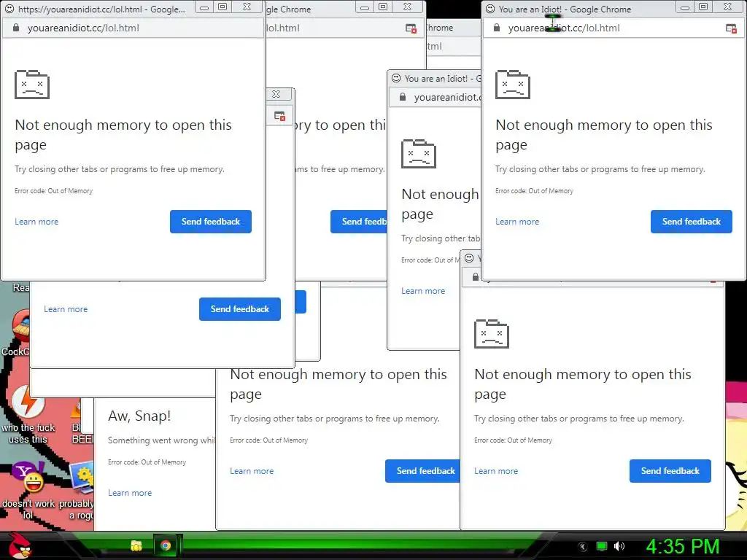The height and width of the screenshot is (560, 747).
Task: Click lock icon in bottom-right window address bar
Action: point(476,276)
